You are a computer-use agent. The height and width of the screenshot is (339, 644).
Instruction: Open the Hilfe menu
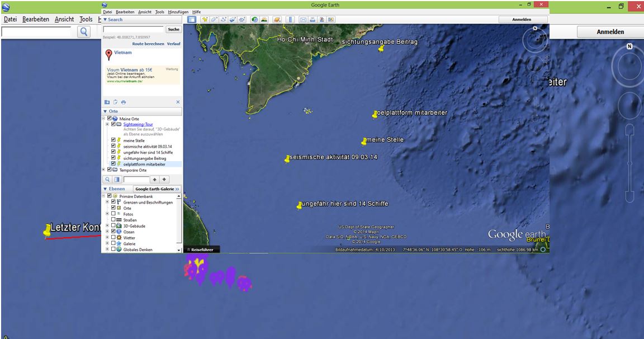coord(196,12)
